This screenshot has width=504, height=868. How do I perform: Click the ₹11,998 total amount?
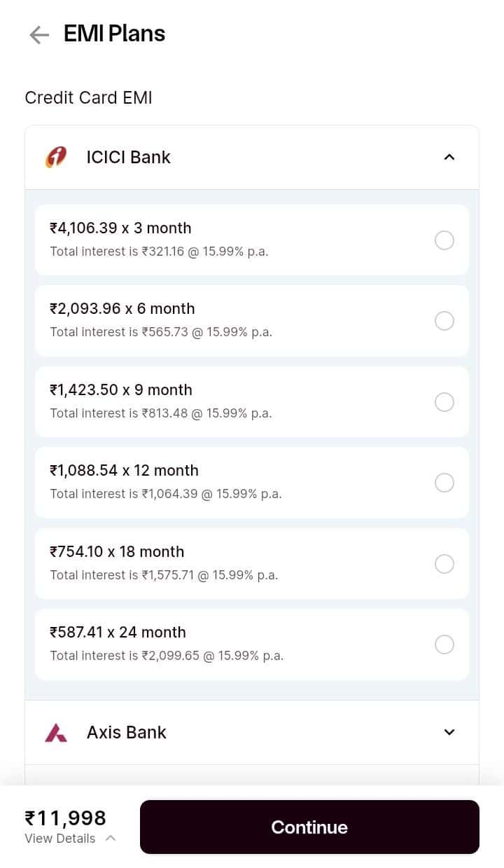tap(65, 818)
